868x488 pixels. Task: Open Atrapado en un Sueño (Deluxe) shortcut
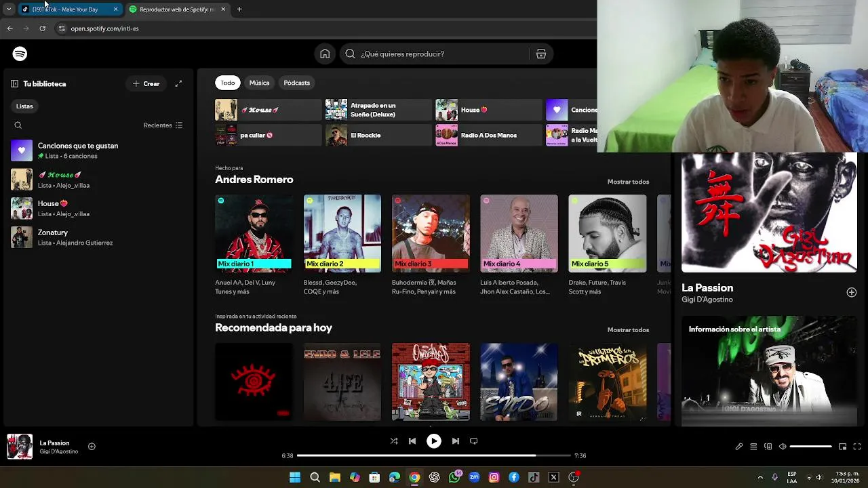click(x=378, y=110)
